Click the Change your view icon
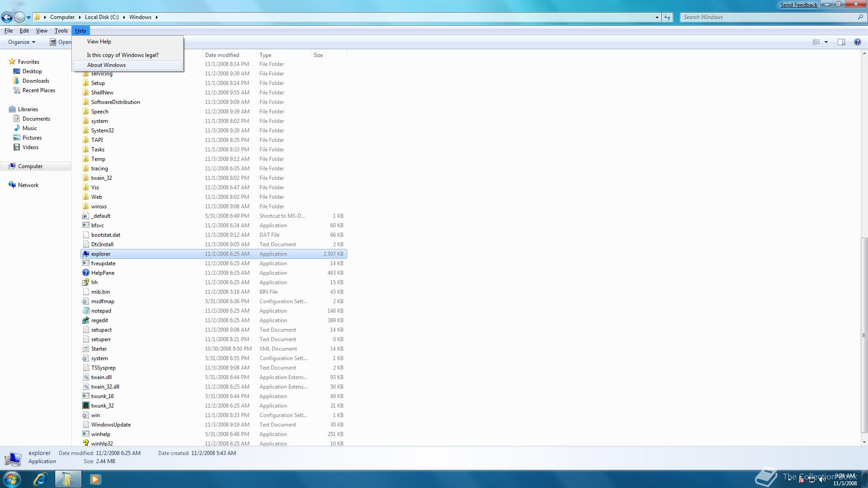868x488 pixels. (816, 42)
